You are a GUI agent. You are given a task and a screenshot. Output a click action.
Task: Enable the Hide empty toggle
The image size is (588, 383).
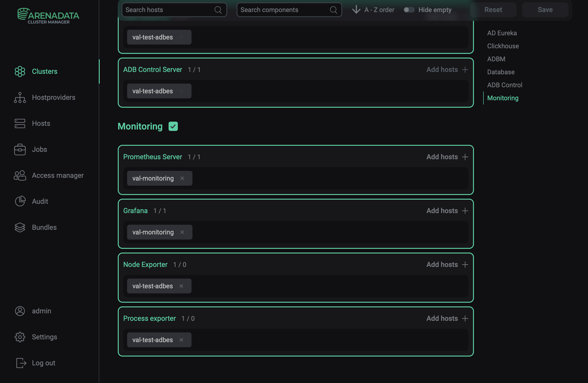coord(409,10)
